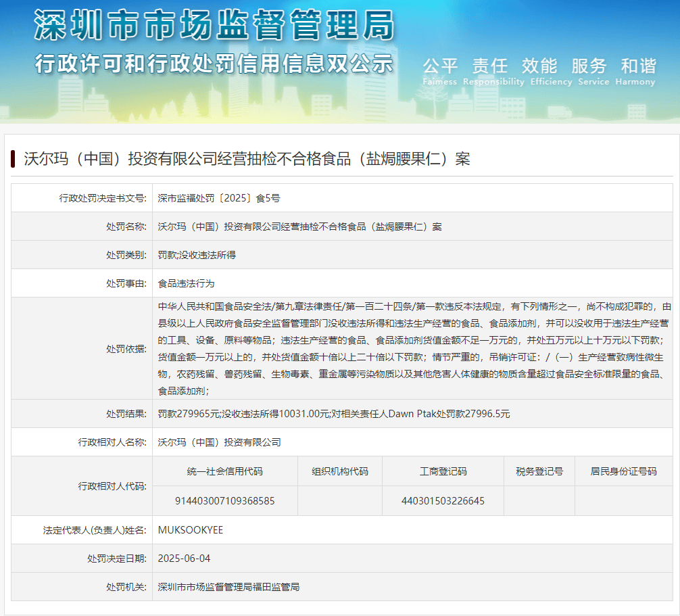
Task: Click the representative name MUKSOOKYEE
Action: pos(191,530)
